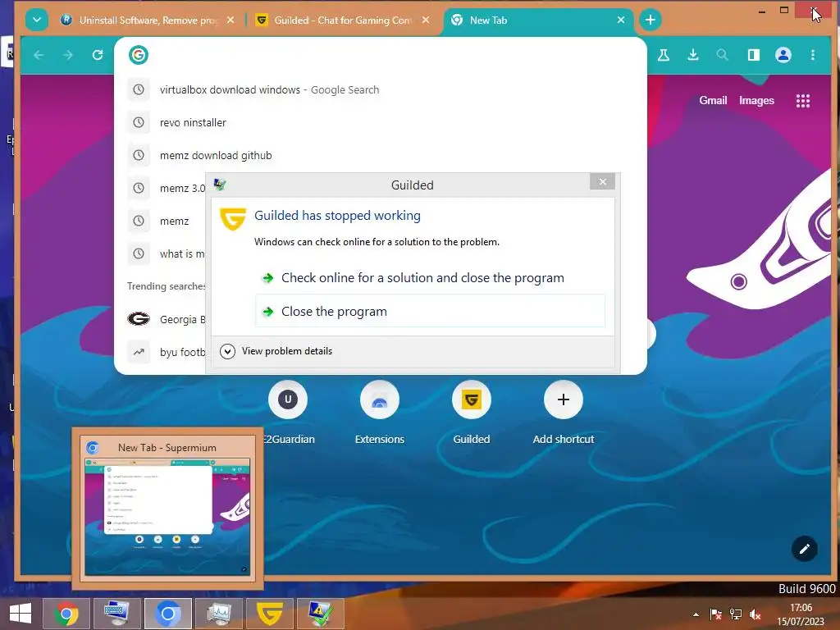
Task: Open Guilded from the taskbar
Action: [x=269, y=614]
